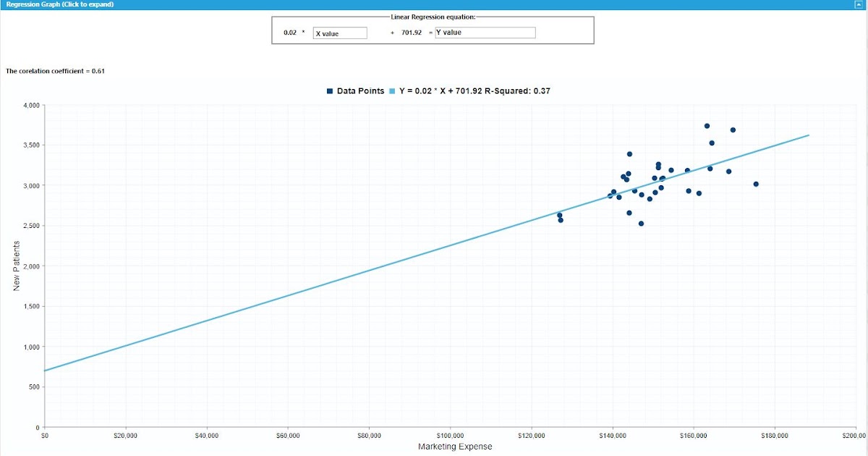Click the Data Points legend square icon

click(x=329, y=90)
